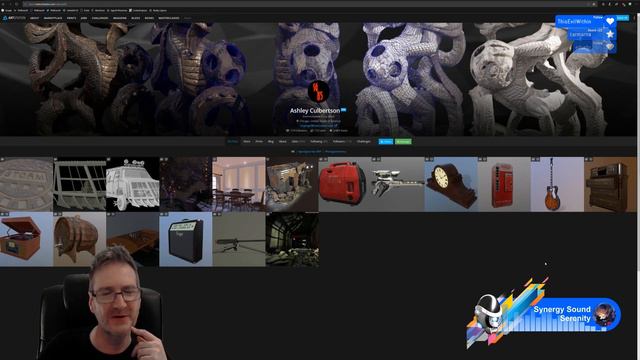Open the ruined building diorama thumbnail
The height and width of the screenshot is (360, 640).
coord(292,184)
